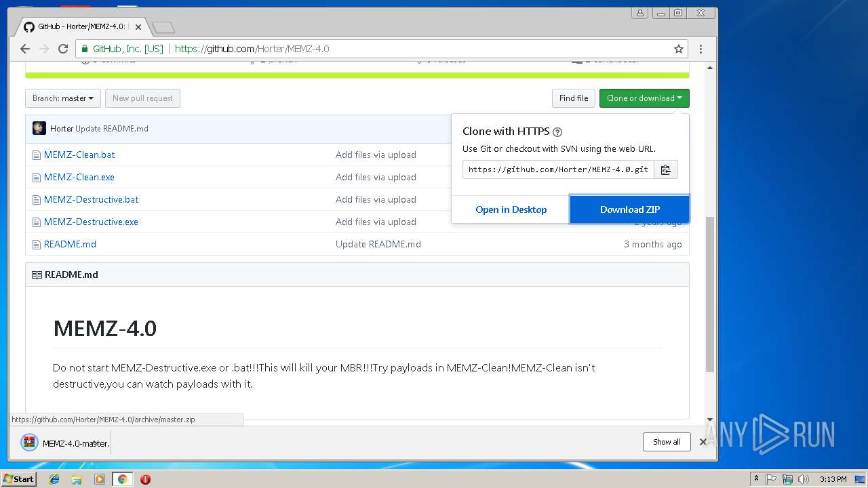This screenshot has height=488, width=868.
Task: Reload the GitHub page
Action: 63,49
